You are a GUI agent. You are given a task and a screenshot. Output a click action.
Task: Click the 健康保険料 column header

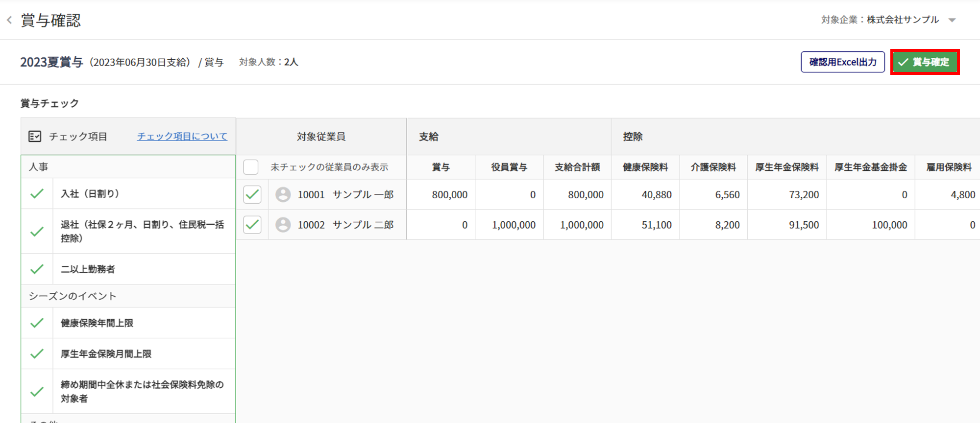[645, 167]
